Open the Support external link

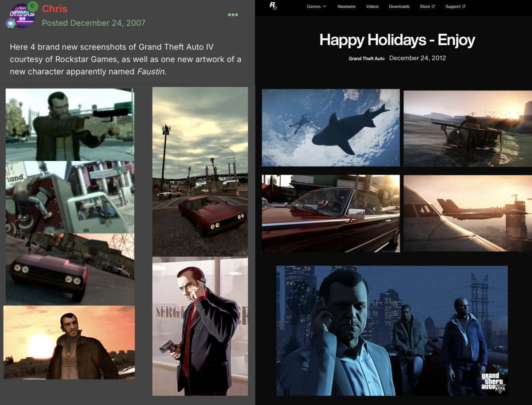(455, 7)
